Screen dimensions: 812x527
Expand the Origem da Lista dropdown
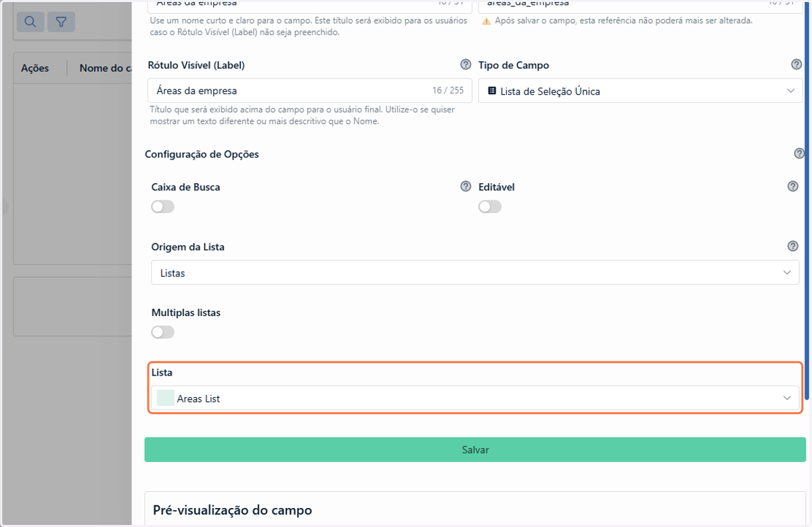pyautogui.click(x=475, y=273)
